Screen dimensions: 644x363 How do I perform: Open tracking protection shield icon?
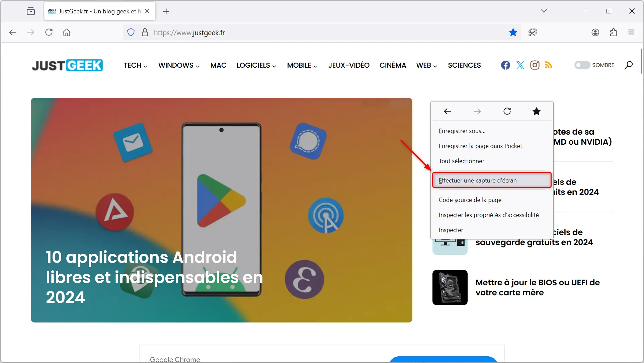coord(131,32)
